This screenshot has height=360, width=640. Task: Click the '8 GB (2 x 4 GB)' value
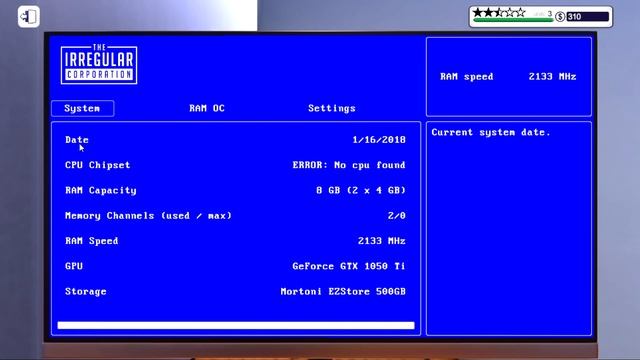[361, 190]
